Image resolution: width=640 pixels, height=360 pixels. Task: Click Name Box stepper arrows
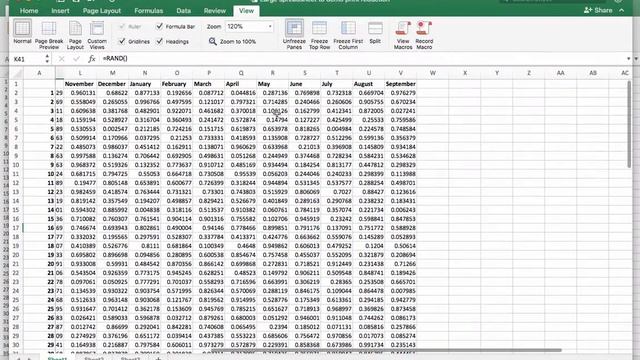(x=47, y=59)
